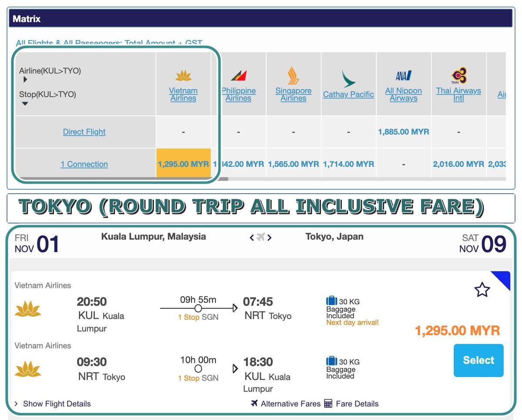This screenshot has height=420, width=522.
Task: Choose ANA direct fare 1,885.00 MYR
Action: click(403, 131)
